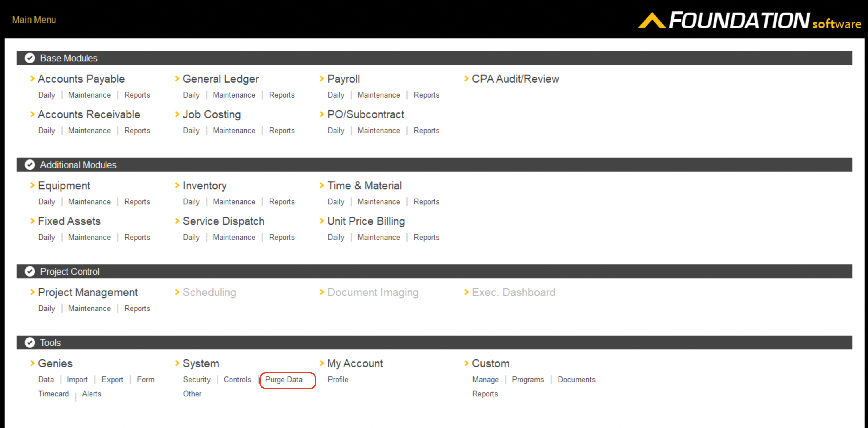Click the Tools section checkmark icon
The height and width of the screenshot is (428, 868).
[30, 343]
